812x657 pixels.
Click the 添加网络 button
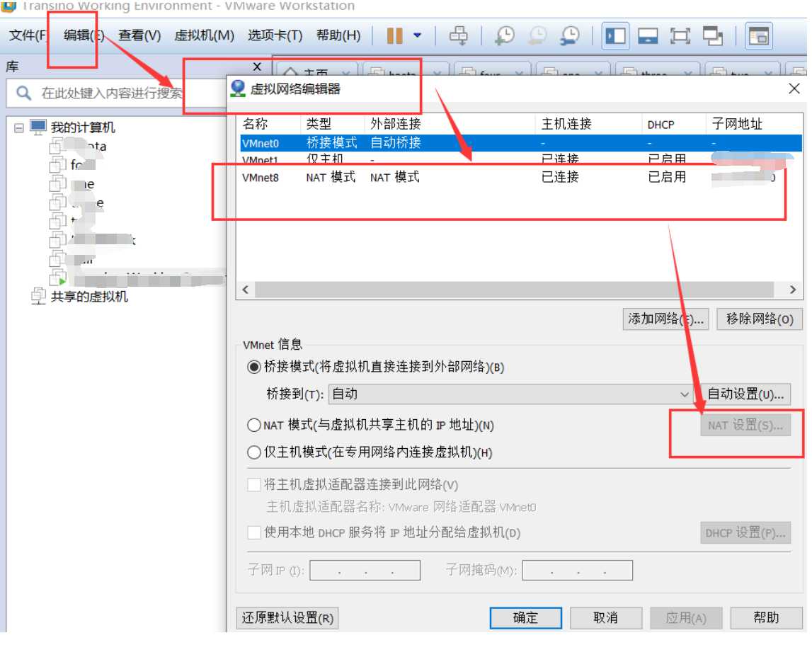666,319
